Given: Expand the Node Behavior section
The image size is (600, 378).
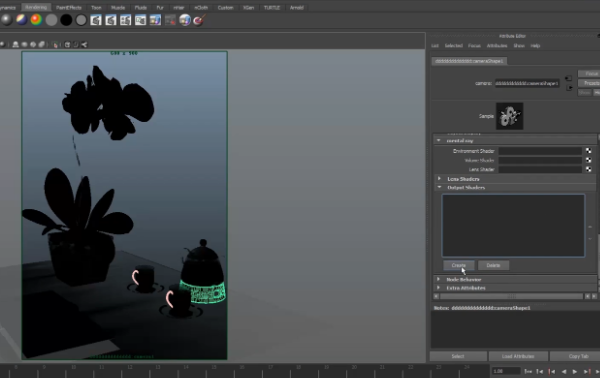Looking at the screenshot, I should 439,279.
